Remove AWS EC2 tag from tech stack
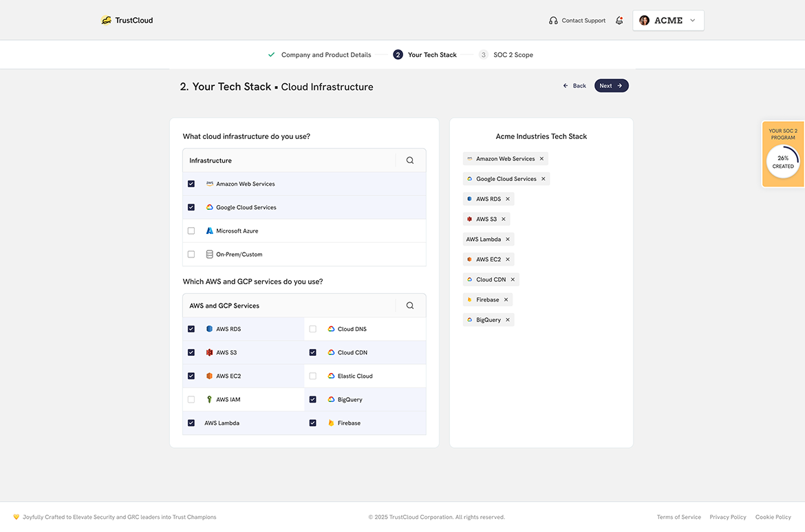 (508, 259)
